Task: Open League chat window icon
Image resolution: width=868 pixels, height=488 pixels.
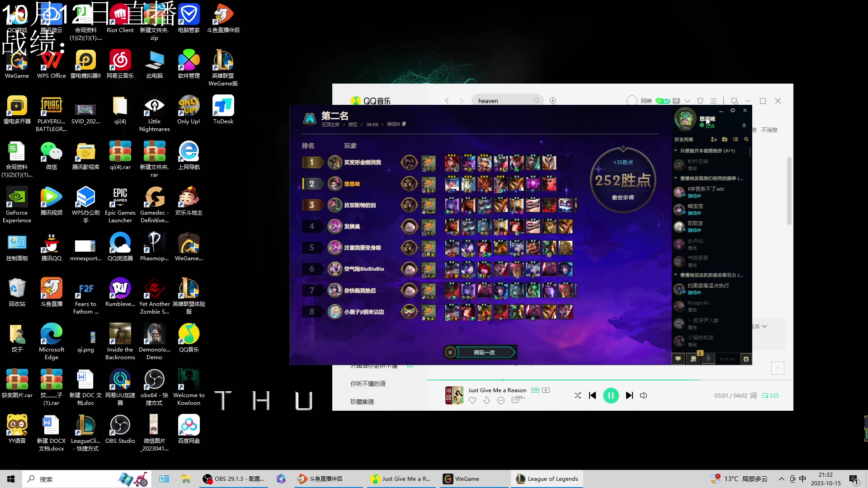Action: [x=678, y=359]
